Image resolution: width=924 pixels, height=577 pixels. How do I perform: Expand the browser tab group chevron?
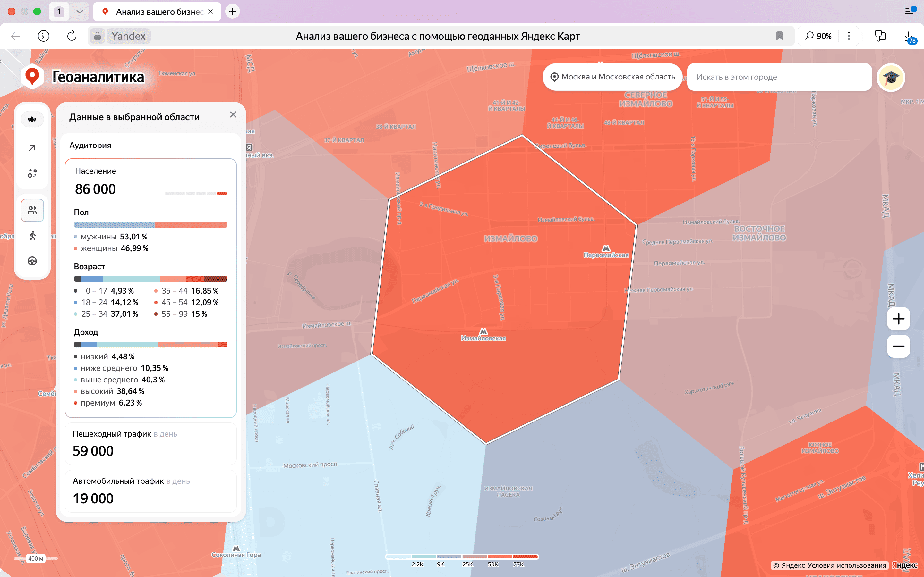click(80, 12)
